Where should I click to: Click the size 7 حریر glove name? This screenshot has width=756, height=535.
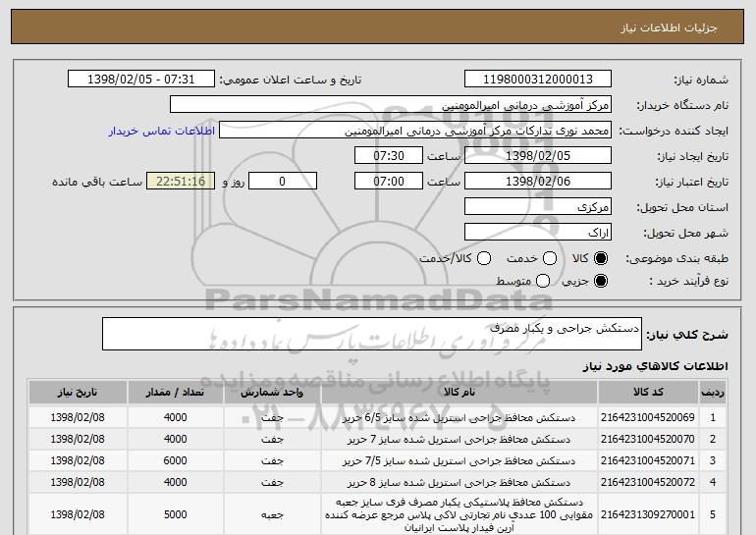[x=459, y=439]
